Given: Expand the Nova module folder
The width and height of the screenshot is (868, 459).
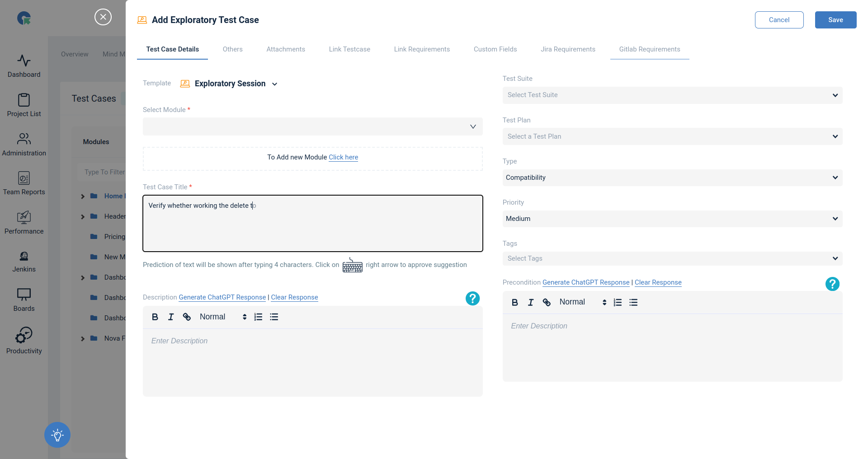Looking at the screenshot, I should pyautogui.click(x=83, y=339).
